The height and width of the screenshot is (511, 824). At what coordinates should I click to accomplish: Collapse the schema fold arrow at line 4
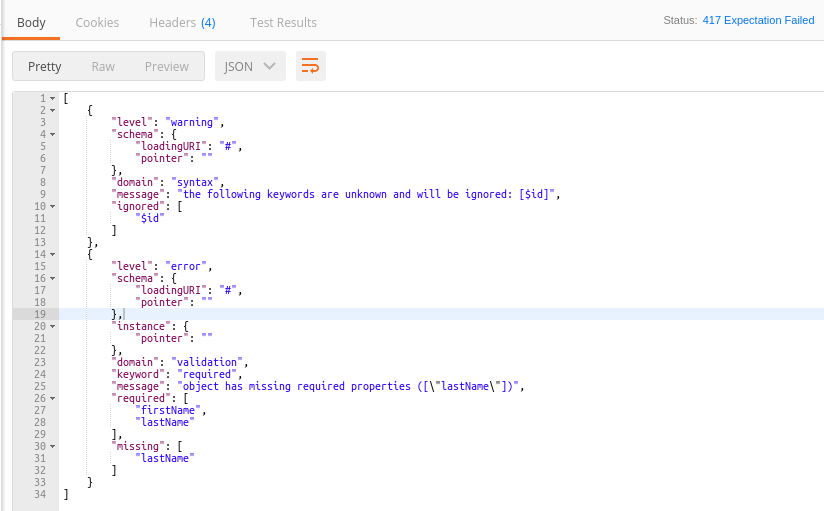tap(53, 135)
